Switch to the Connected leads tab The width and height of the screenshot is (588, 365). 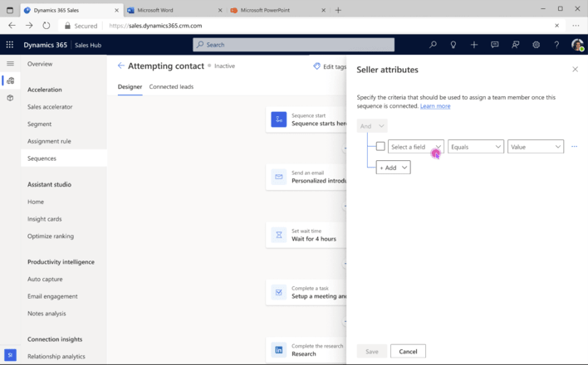(x=171, y=87)
